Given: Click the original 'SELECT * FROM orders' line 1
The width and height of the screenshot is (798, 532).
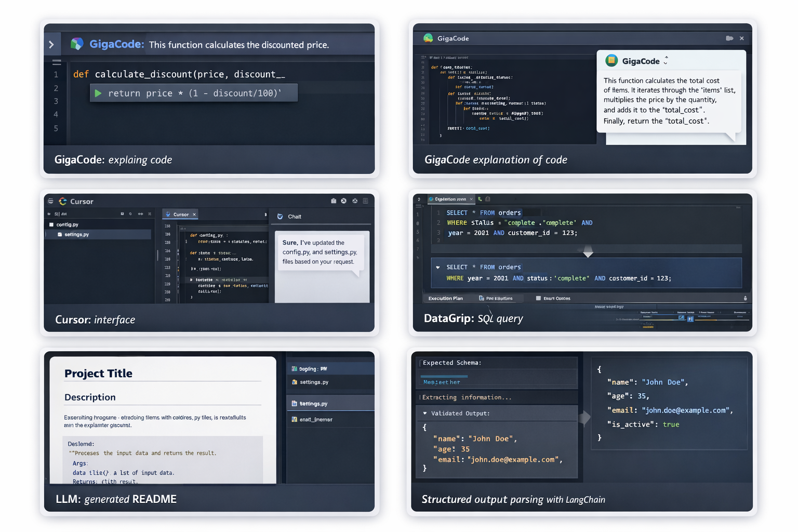Looking at the screenshot, I should click(x=484, y=212).
